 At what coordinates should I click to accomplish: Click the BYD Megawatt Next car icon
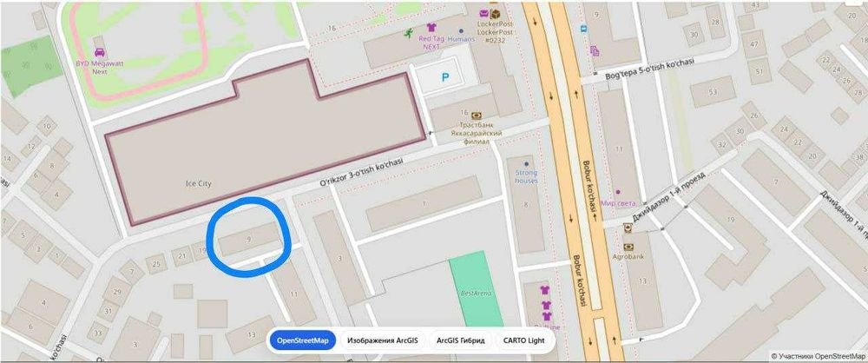tap(100, 53)
